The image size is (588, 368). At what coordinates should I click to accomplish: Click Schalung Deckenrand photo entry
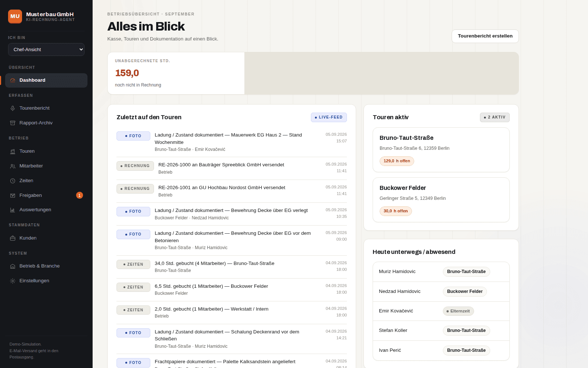pos(232,339)
